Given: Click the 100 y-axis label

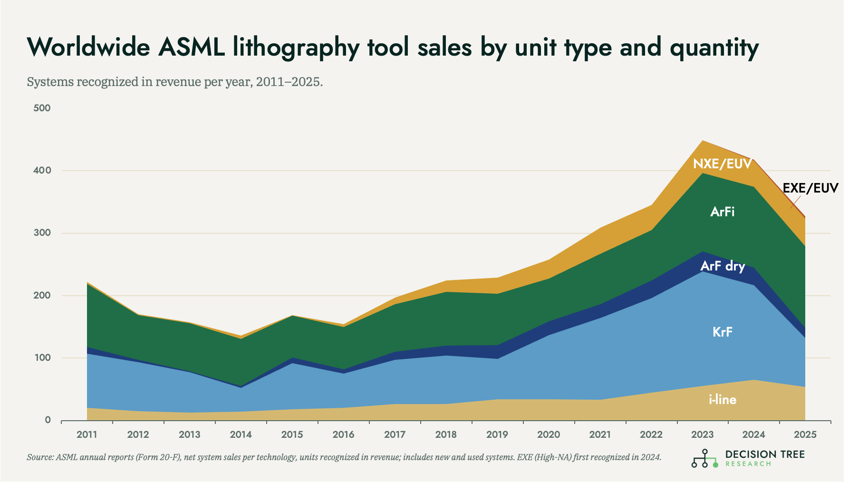Looking at the screenshot, I should tap(42, 357).
